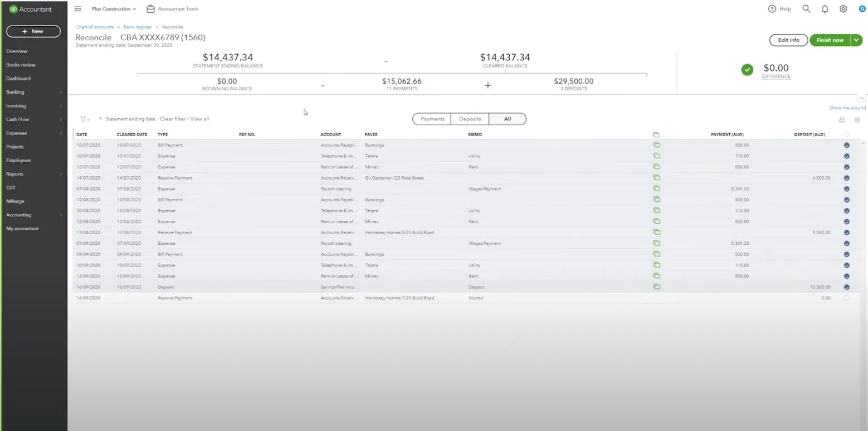Click the QuickBooks Accountant logo
This screenshot has height=431, width=868.
click(x=31, y=9)
